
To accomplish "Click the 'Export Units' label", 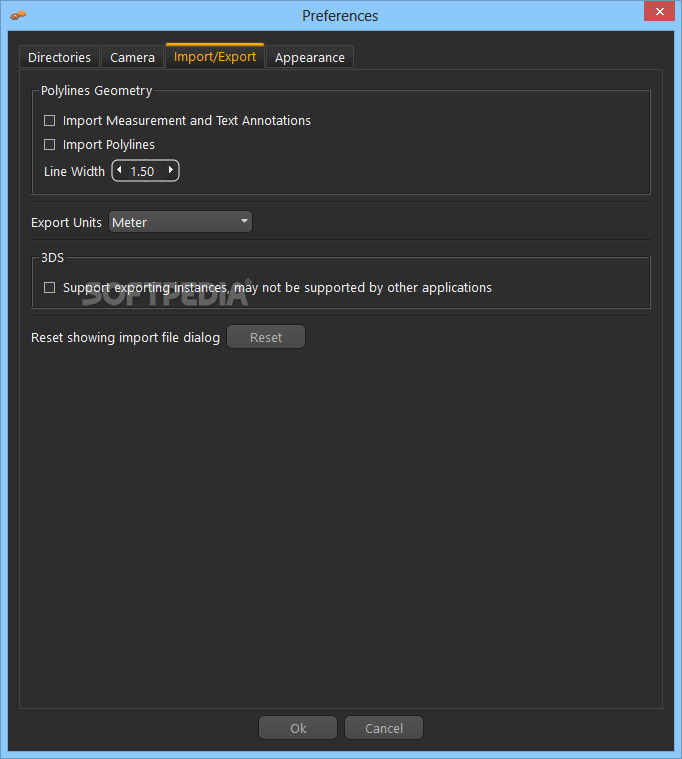I will click(66, 223).
